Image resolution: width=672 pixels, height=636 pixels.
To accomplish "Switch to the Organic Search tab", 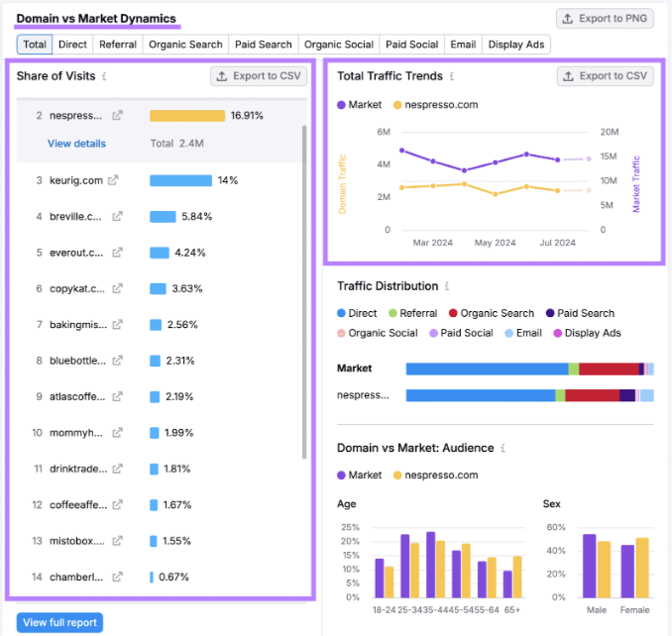I will coord(185,45).
